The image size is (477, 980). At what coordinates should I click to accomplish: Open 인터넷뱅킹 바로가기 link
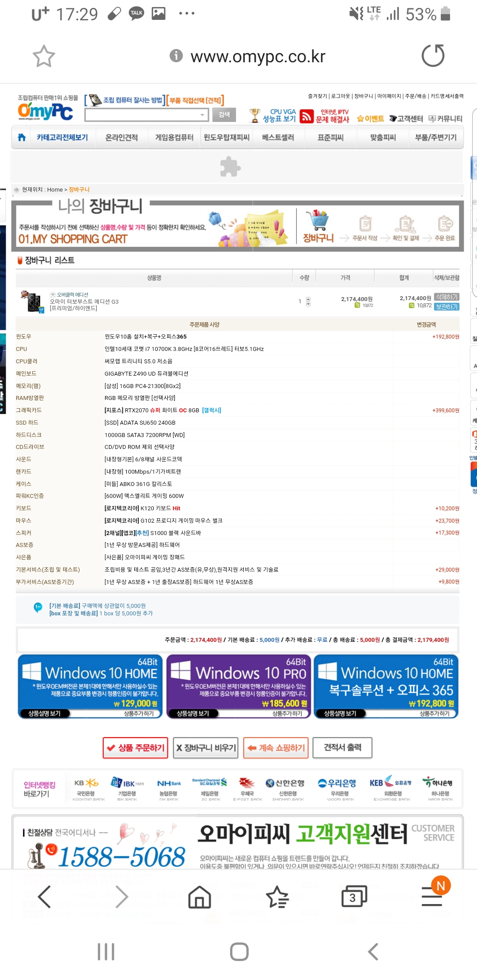click(x=39, y=789)
